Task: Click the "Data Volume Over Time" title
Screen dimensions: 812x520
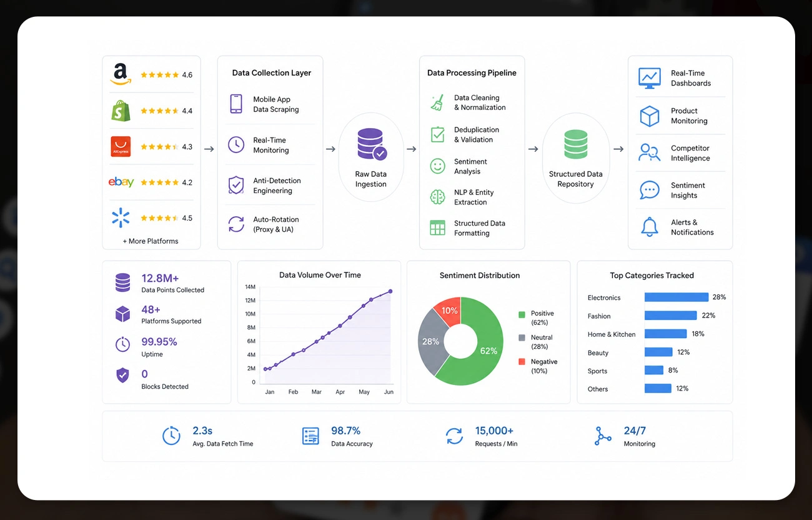Action: (x=320, y=275)
